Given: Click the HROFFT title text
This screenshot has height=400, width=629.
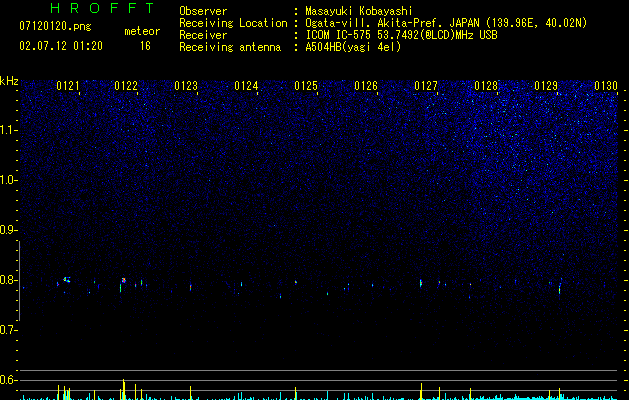Looking at the screenshot, I should point(102,8).
